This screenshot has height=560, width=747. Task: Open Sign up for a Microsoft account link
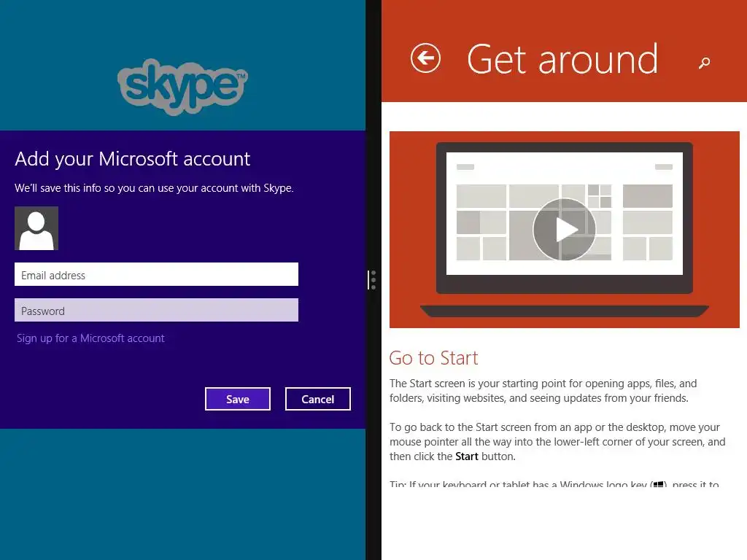pyautogui.click(x=90, y=338)
